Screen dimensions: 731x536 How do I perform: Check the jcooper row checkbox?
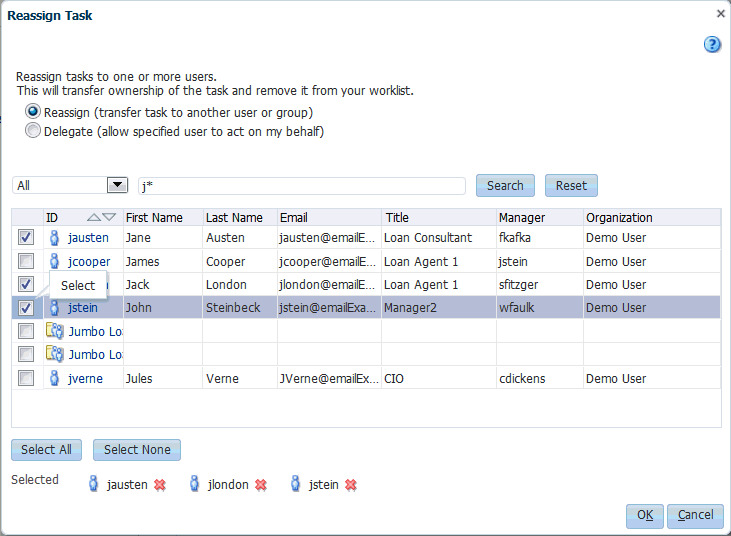pos(26,261)
